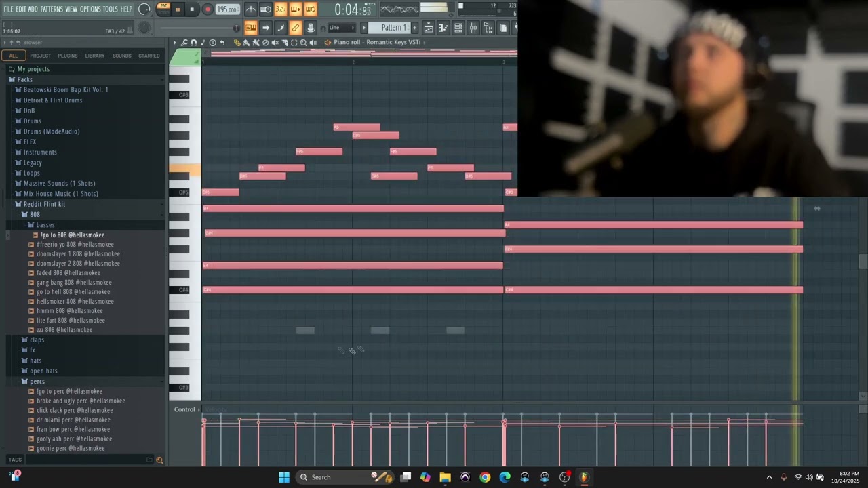Click the piano roll magnet snap icon
Viewport: 868px width, 488px height.
tap(193, 42)
